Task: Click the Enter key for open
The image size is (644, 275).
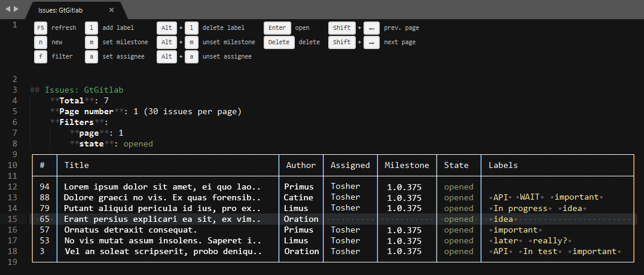Action: pos(277,28)
